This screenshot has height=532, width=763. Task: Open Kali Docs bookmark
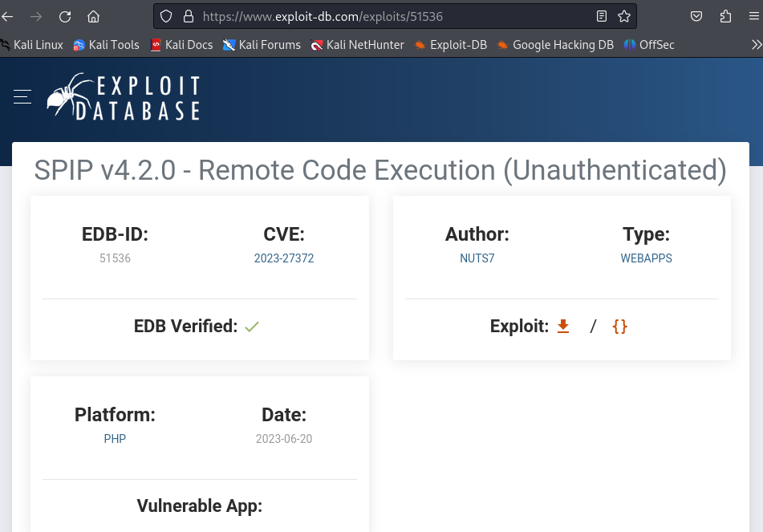(x=181, y=45)
